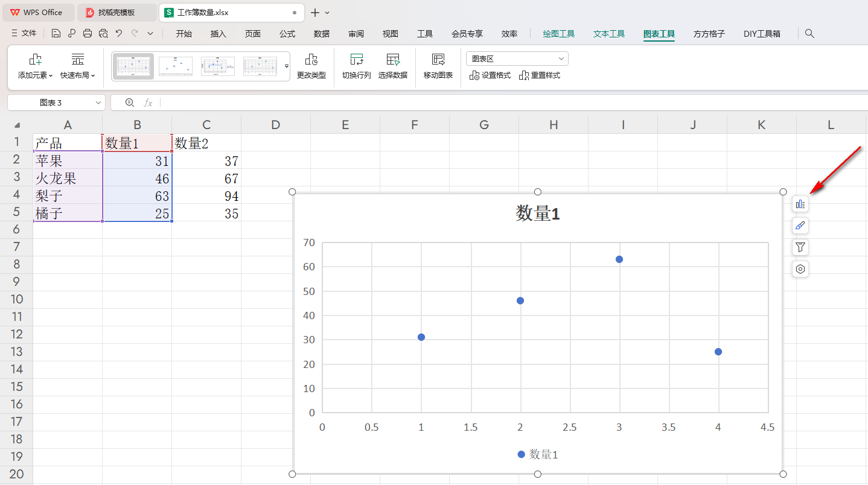The image size is (868, 485).
Task: Click the Undo arrow icon
Action: [x=119, y=34]
